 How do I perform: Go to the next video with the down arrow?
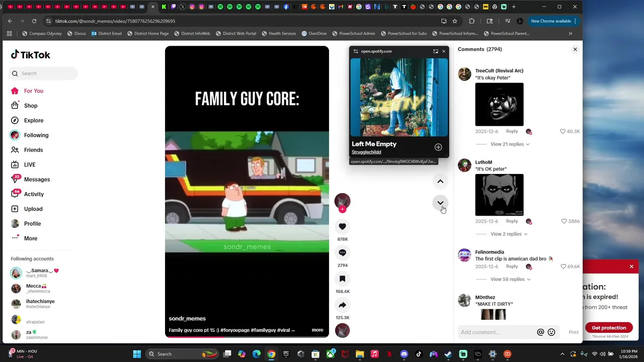coord(440,203)
